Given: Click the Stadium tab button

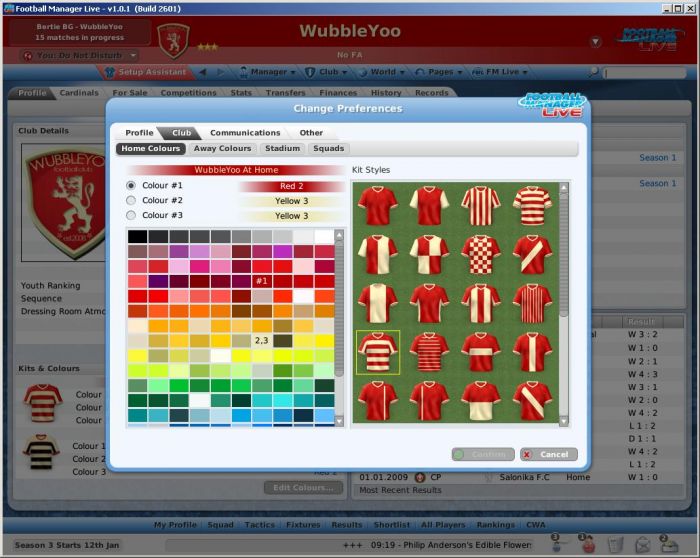Looking at the screenshot, I should click(x=282, y=149).
